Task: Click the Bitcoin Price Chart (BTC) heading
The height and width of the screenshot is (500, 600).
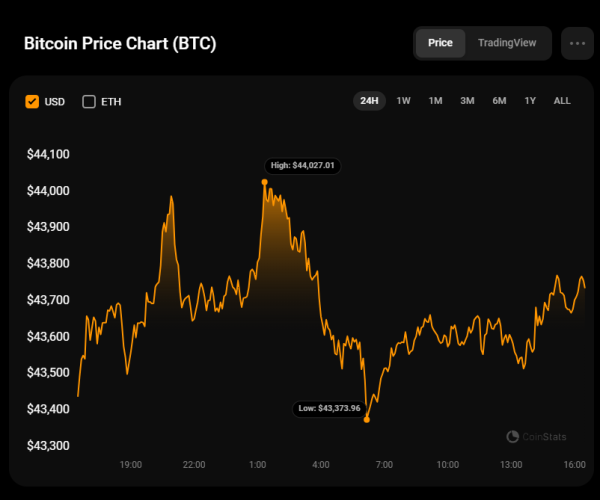Action: (120, 44)
